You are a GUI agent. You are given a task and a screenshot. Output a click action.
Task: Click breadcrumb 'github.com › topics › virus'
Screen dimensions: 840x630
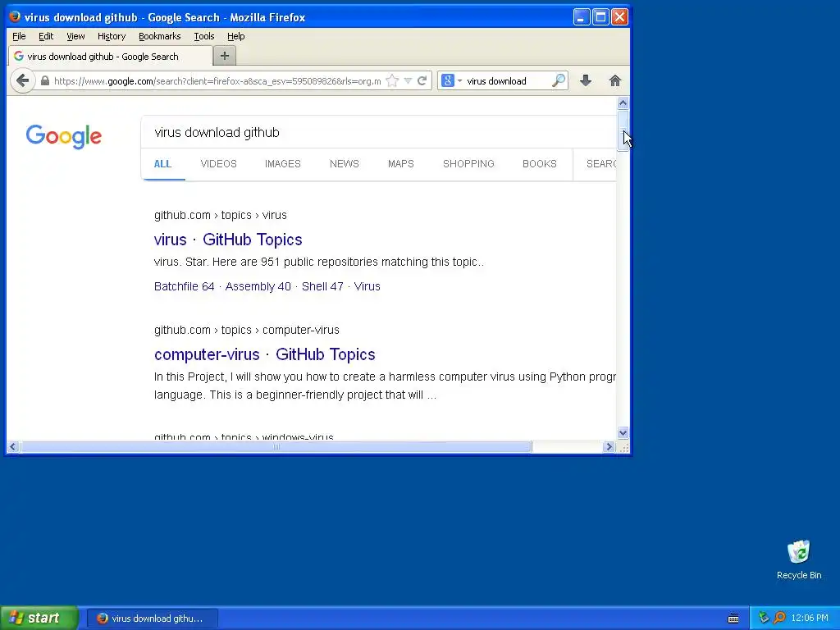click(220, 216)
